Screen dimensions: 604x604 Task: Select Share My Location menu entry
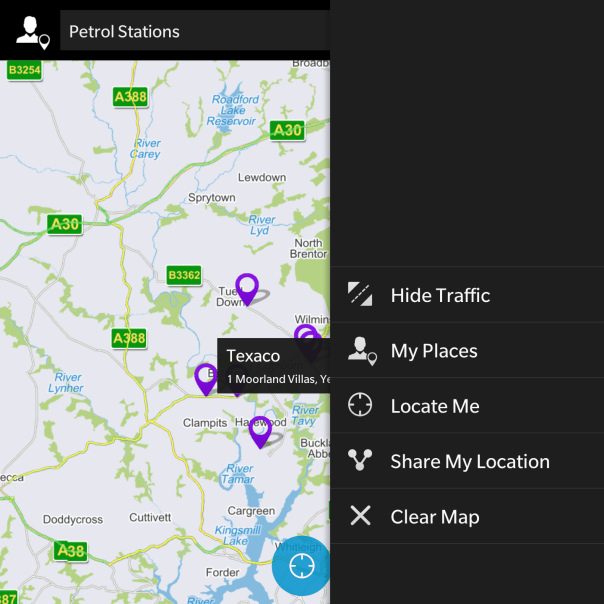(x=467, y=461)
